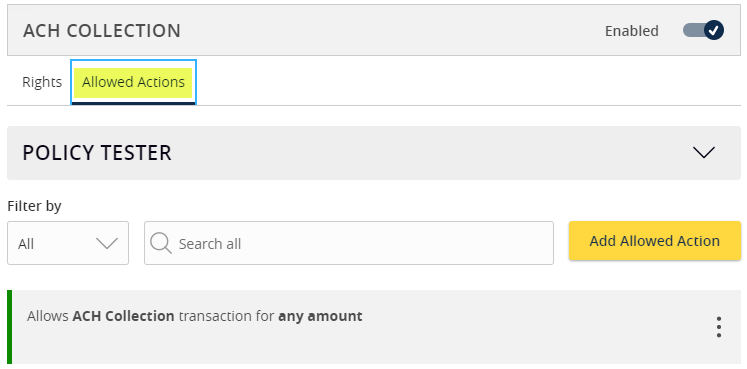
Task: Click the green status bar on rule row
Action: click(x=10, y=327)
